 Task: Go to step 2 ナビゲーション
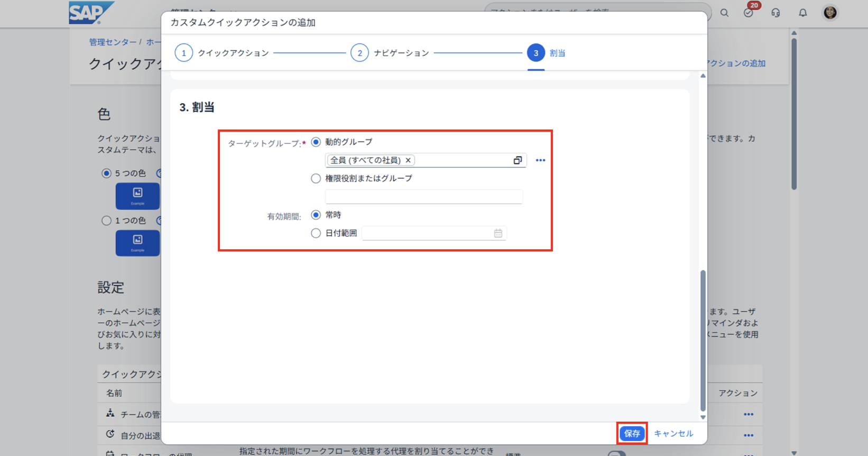point(359,53)
